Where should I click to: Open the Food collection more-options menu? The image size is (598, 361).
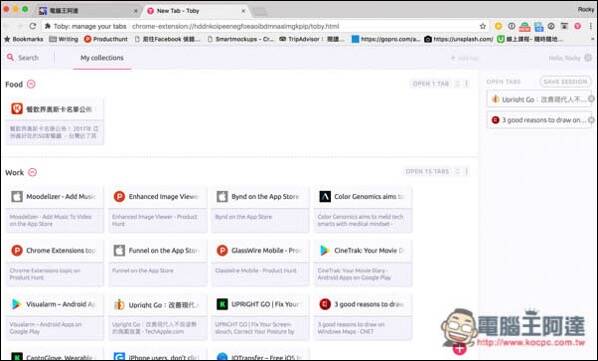coord(467,83)
